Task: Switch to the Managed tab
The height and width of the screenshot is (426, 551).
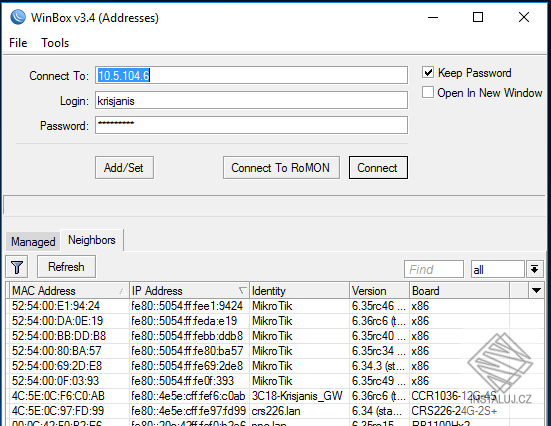Action: click(x=33, y=242)
